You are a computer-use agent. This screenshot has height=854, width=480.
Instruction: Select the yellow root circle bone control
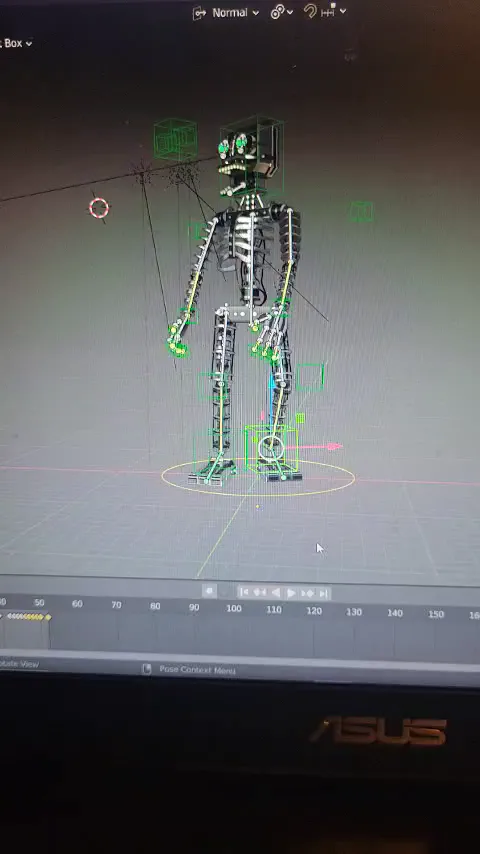(258, 477)
